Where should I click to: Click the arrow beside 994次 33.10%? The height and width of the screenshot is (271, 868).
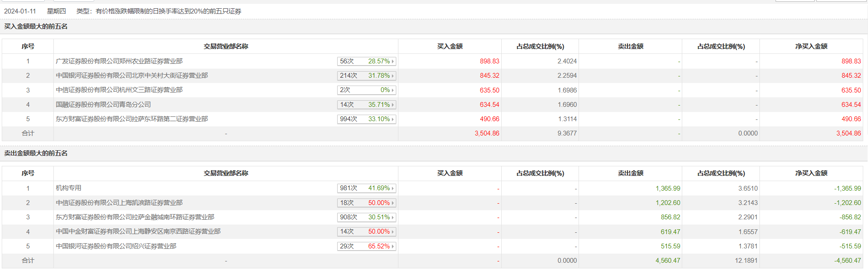pos(392,119)
